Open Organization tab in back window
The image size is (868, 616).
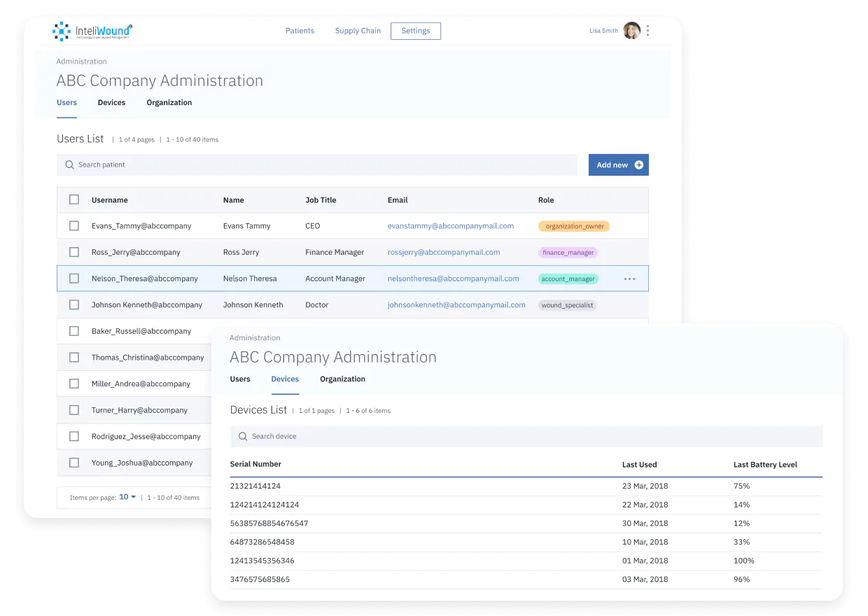[169, 103]
